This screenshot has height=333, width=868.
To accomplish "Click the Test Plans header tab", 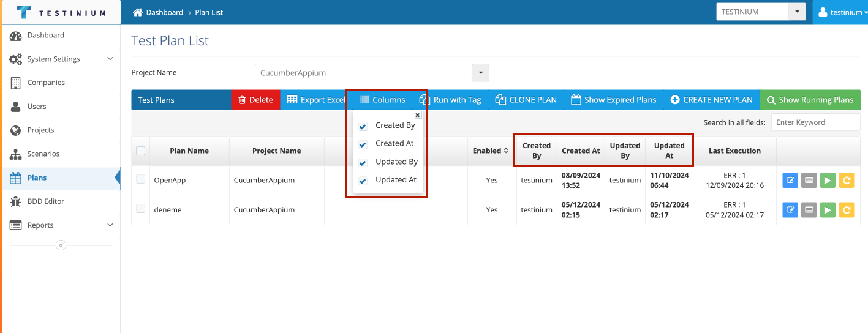I will (181, 100).
